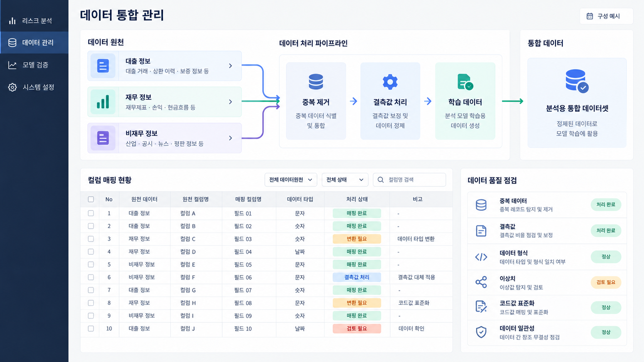Click 처리 완료 badge for 중복 데이터
644x362 pixels.
point(606,205)
